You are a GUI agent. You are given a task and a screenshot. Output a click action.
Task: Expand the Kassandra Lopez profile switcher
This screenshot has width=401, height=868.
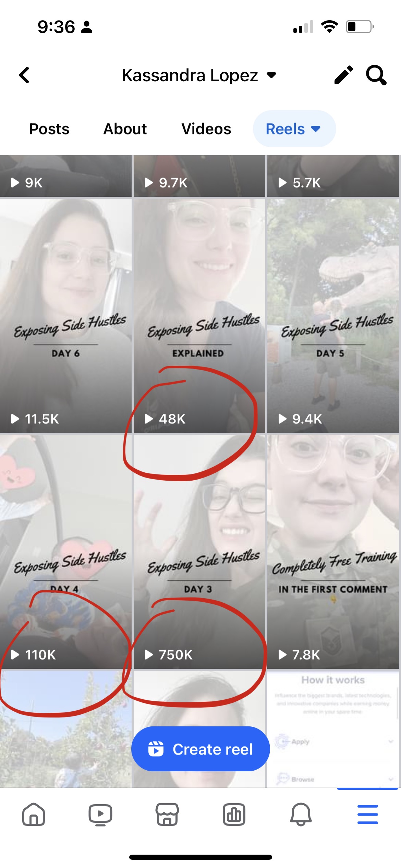point(199,75)
